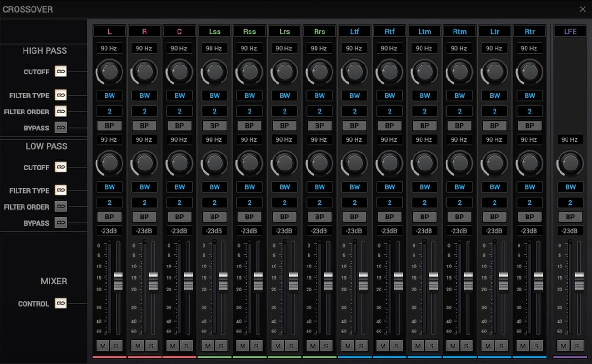This screenshot has width=592, height=364.
Task: Mute the Rtm channel
Action: (453, 346)
